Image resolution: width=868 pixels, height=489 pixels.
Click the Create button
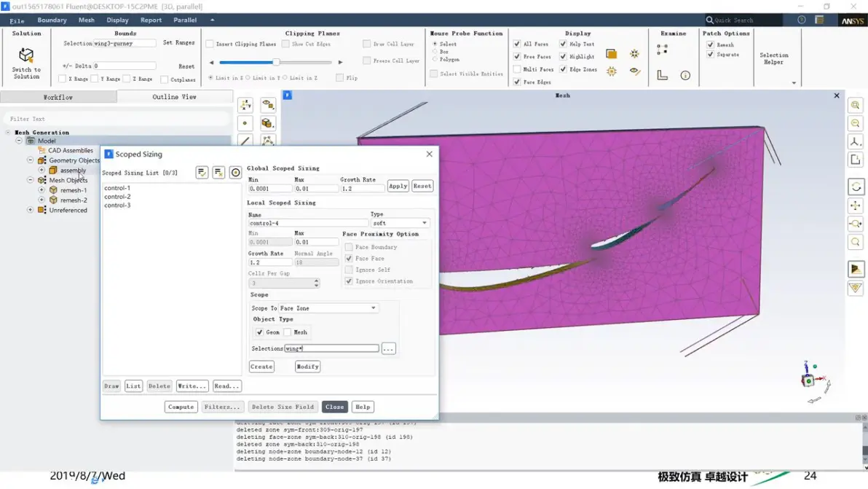(x=261, y=367)
